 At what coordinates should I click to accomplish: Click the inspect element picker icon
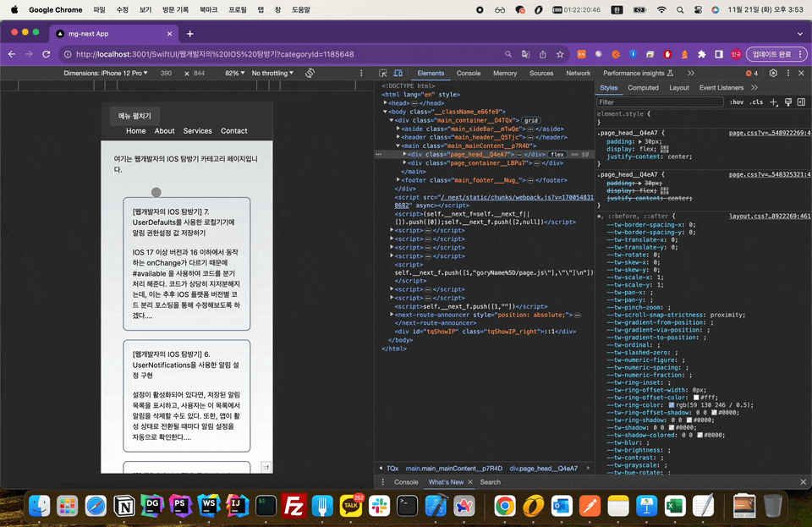point(382,74)
